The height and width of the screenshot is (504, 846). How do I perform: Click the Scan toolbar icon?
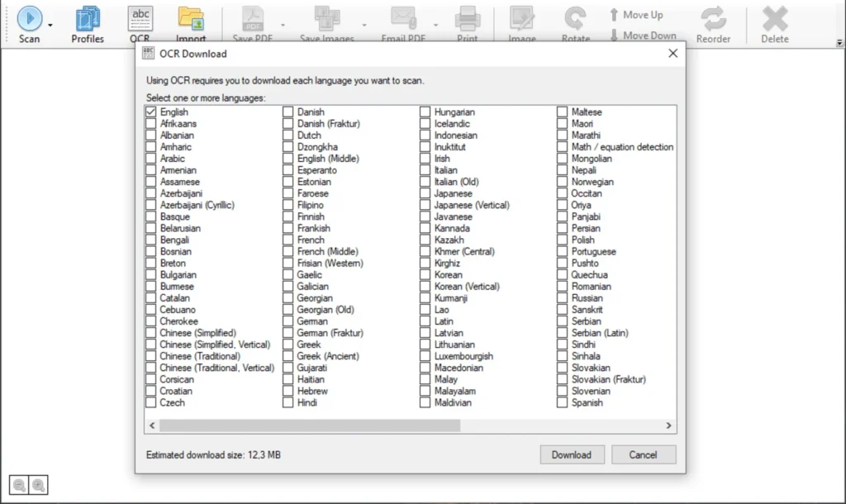coord(29,18)
